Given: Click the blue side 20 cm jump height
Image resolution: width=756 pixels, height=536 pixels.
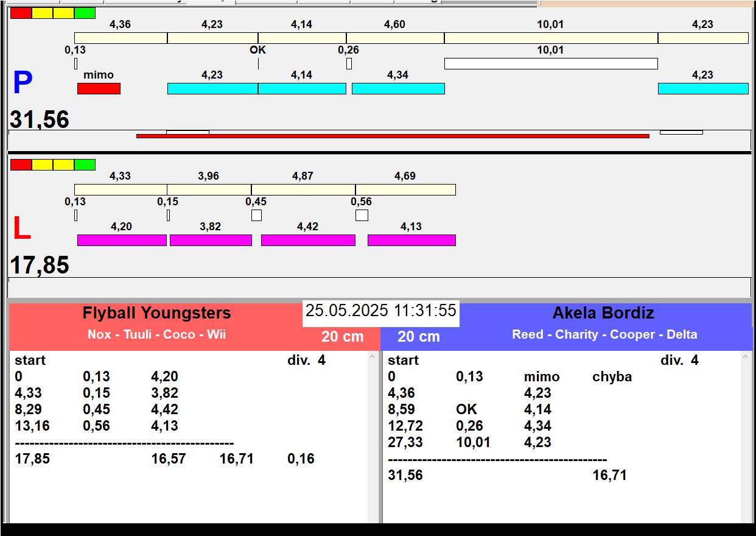Looking at the screenshot, I should click(419, 336).
